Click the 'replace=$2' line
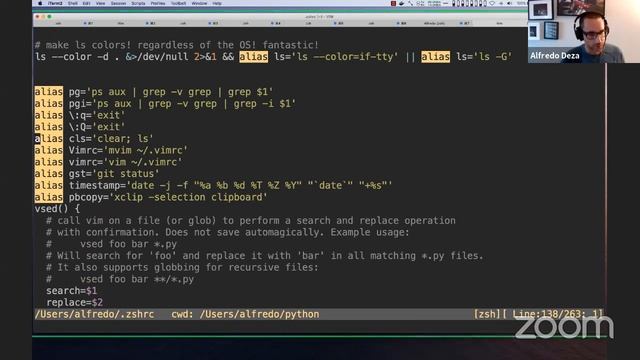 click(x=74, y=302)
